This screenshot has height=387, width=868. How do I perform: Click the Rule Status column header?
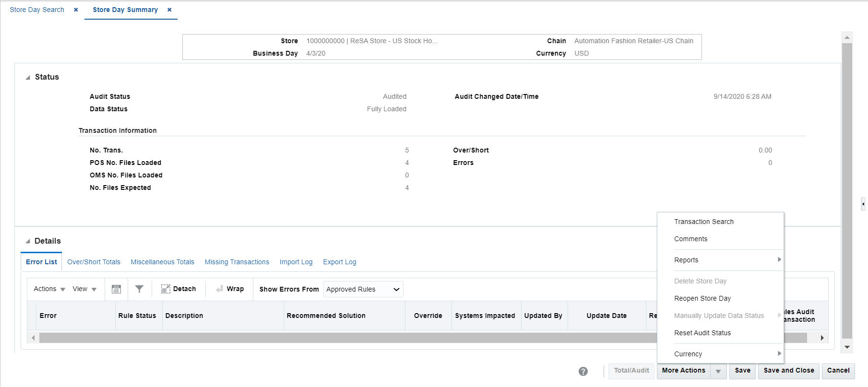click(139, 316)
